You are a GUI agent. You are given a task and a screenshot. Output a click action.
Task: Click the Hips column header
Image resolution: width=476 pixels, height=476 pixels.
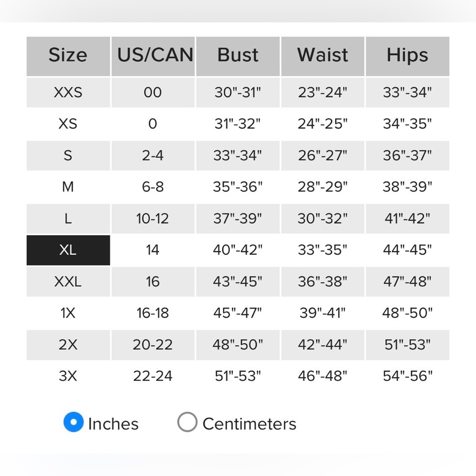click(407, 56)
